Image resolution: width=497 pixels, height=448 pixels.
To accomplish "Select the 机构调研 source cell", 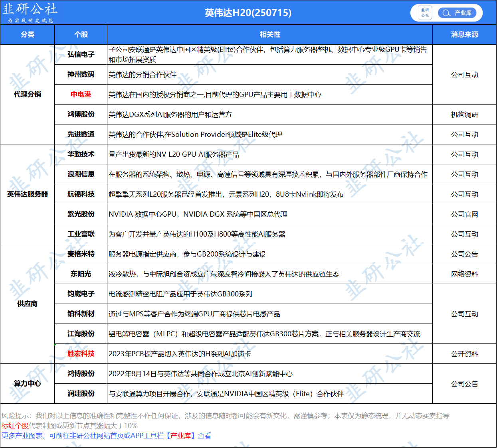I will point(464,114).
